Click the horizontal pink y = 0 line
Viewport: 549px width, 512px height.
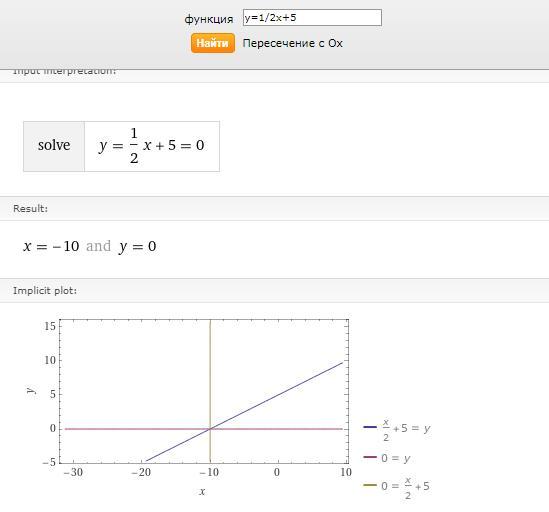coord(140,429)
